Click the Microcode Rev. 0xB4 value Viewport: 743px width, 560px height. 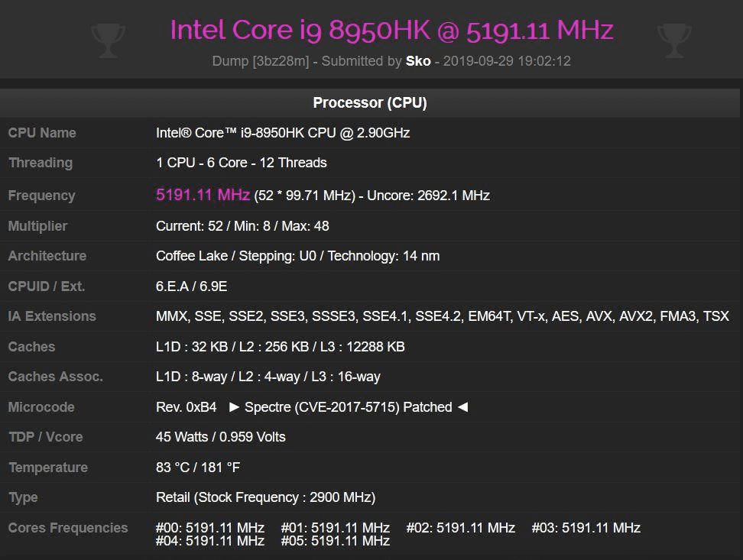(x=187, y=407)
